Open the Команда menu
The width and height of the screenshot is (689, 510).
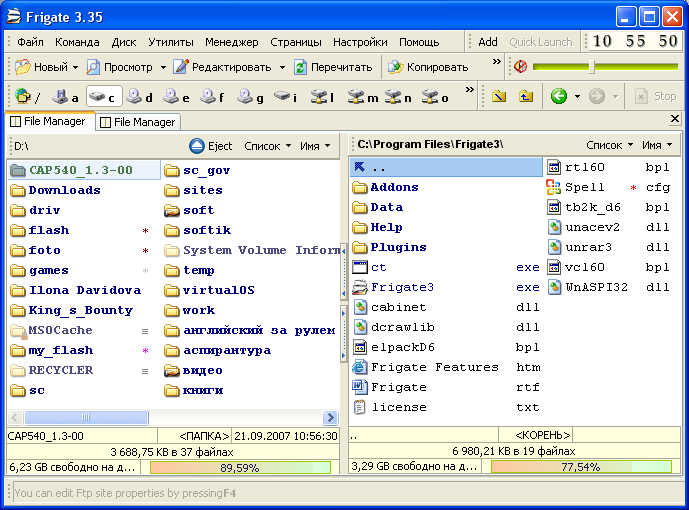click(77, 42)
